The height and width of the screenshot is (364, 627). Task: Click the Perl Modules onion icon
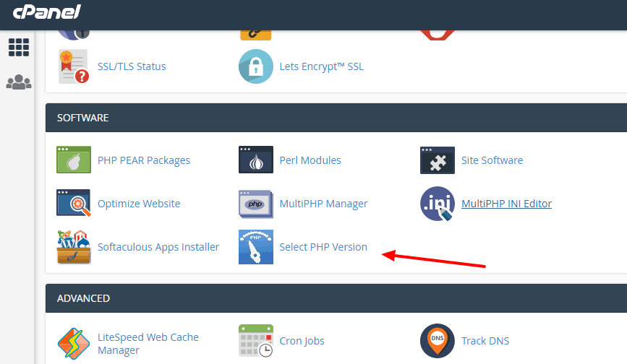point(256,160)
